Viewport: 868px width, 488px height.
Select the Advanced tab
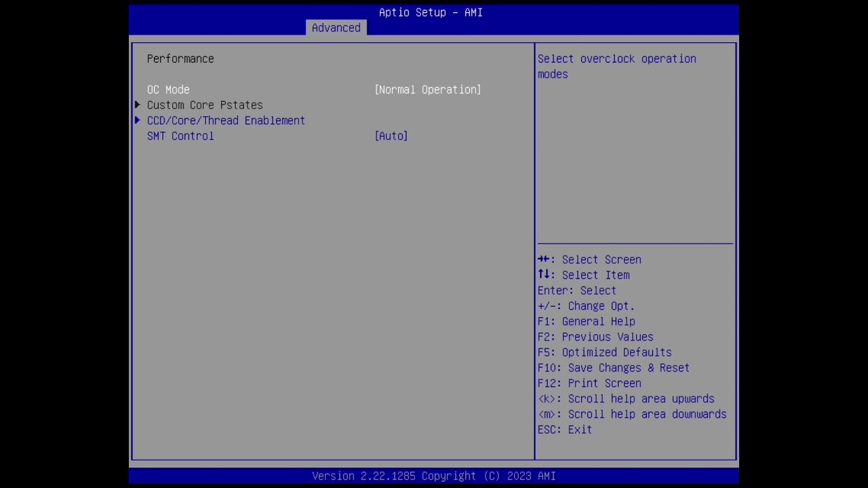(x=336, y=28)
